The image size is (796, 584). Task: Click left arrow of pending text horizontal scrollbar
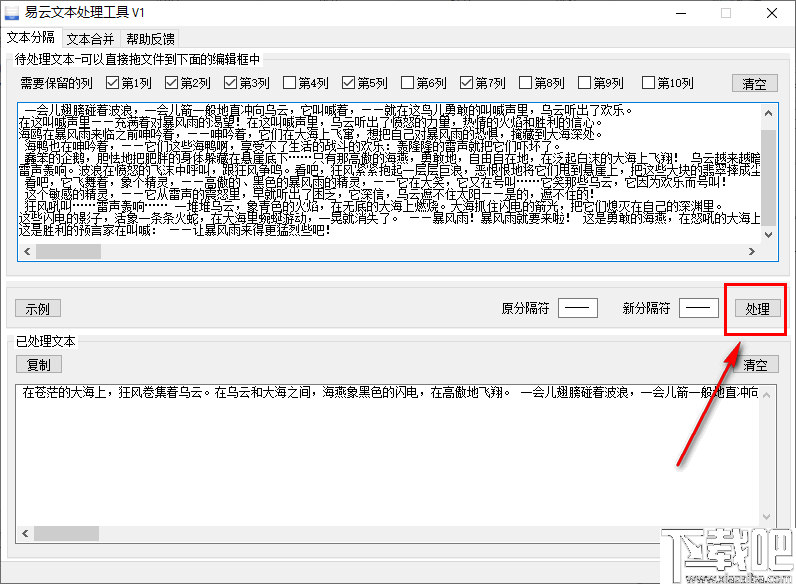(27, 251)
